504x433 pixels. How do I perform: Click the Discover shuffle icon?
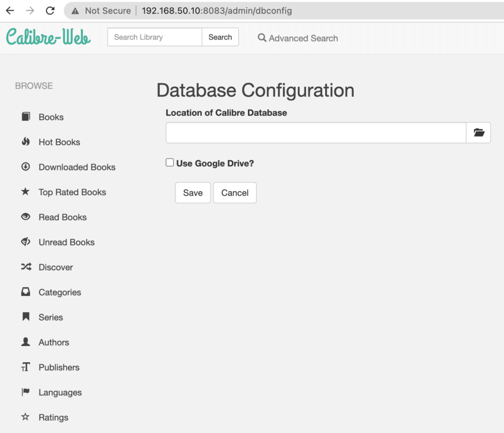click(26, 267)
